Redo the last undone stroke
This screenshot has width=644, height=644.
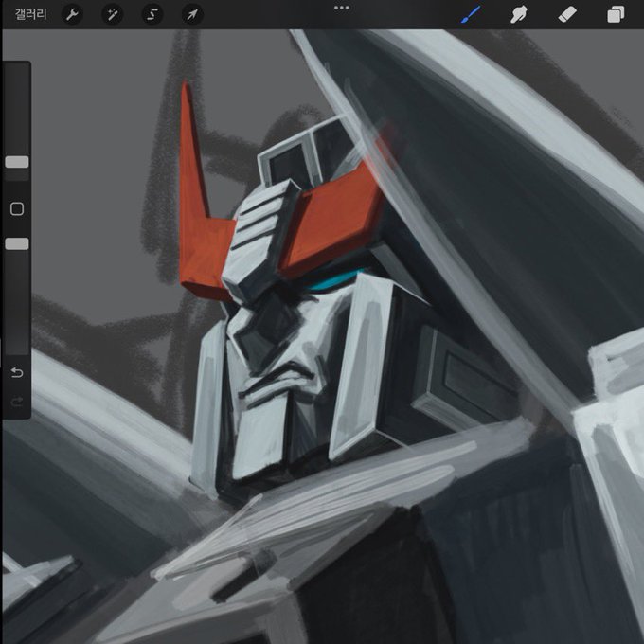click(17, 402)
